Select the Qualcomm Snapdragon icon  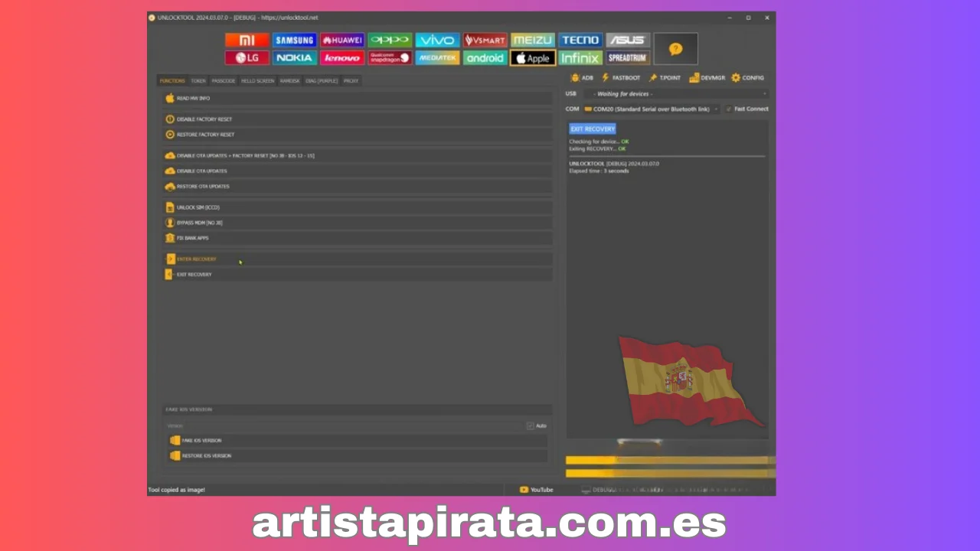tap(390, 57)
